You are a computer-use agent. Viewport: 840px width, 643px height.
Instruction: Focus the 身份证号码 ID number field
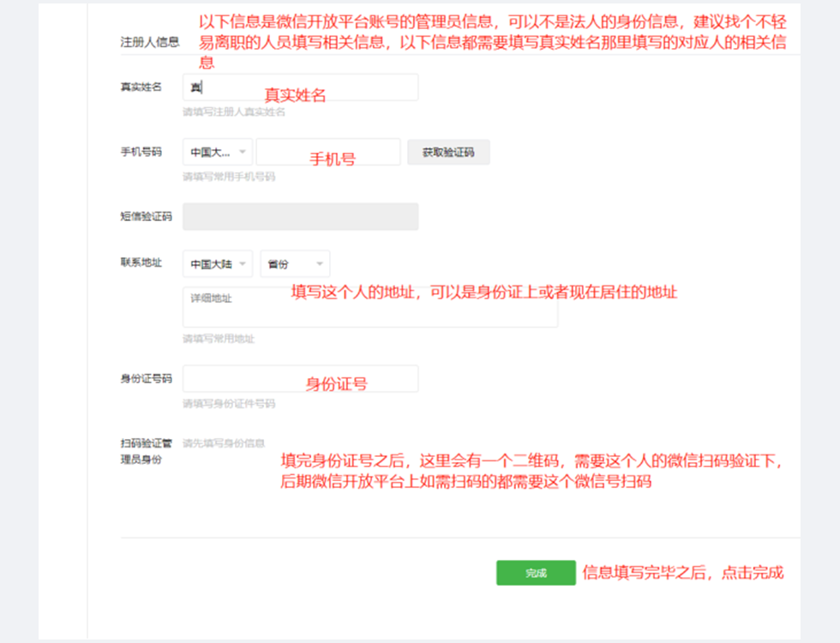click(300, 379)
